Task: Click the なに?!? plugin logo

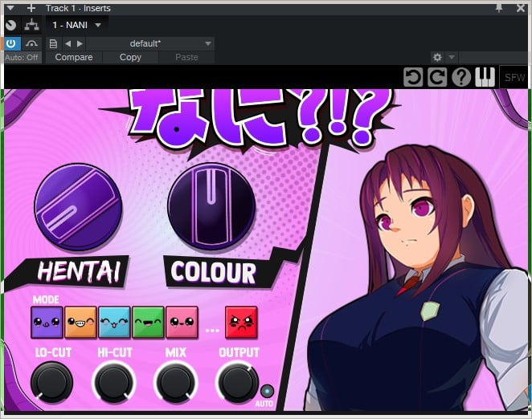Action: (x=249, y=120)
